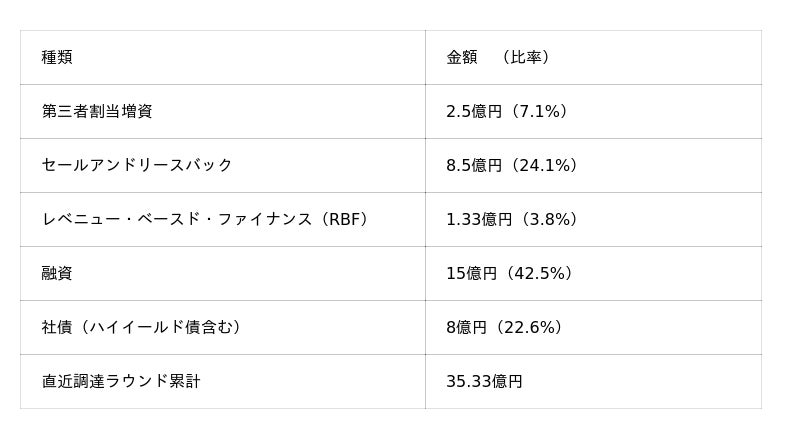The height and width of the screenshot is (439, 800).
Task: Click the 8.5億円 amount
Action: 474,166
